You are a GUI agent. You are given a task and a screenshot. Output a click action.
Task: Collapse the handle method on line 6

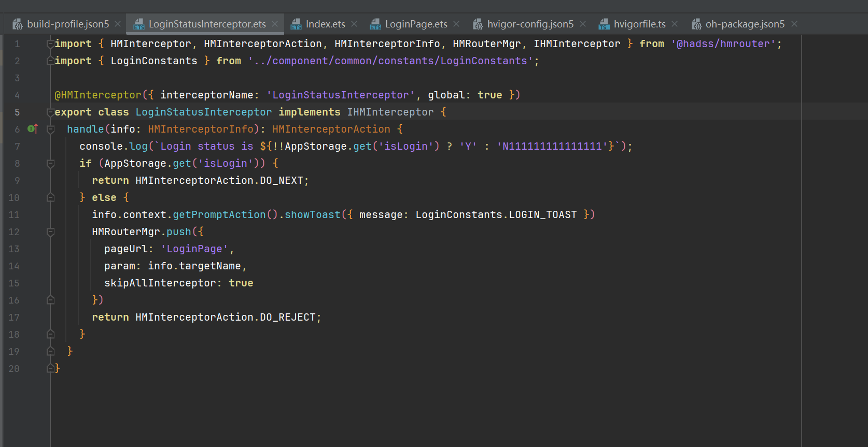(50, 129)
